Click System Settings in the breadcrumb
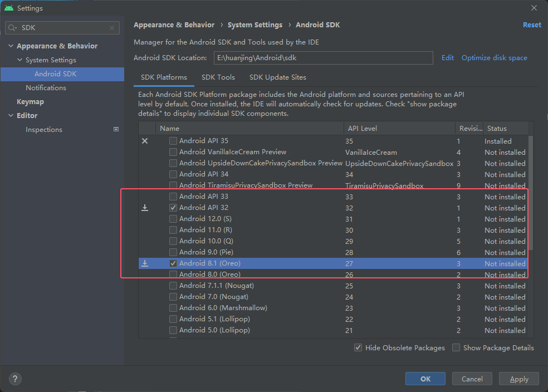This screenshot has height=392, width=548. pyautogui.click(x=255, y=25)
